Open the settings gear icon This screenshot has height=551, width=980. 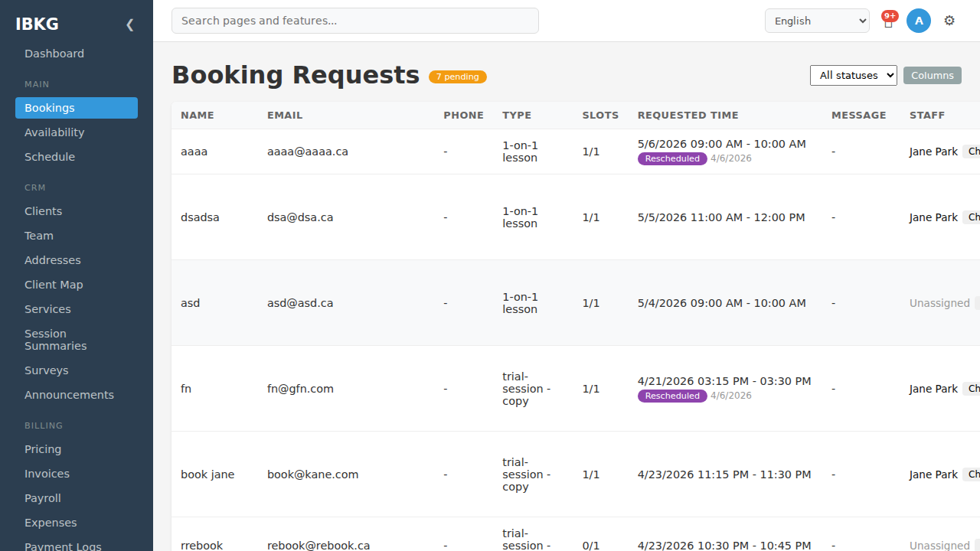[x=949, y=21]
